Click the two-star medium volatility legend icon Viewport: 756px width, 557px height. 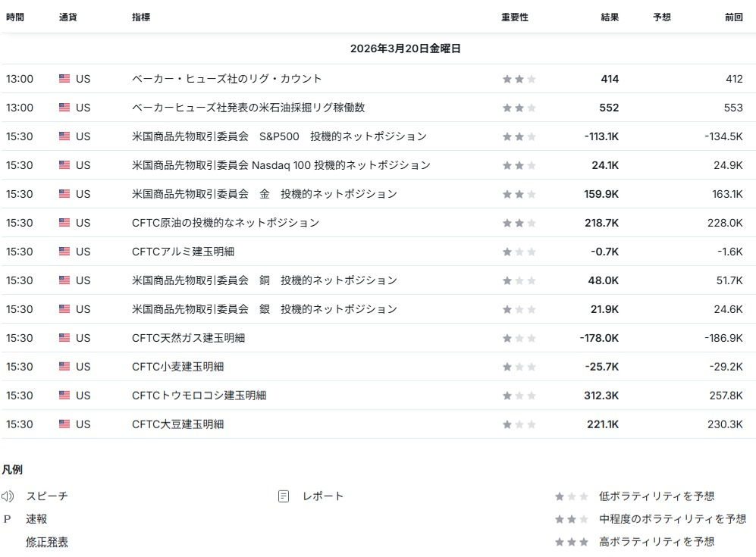click(571, 519)
